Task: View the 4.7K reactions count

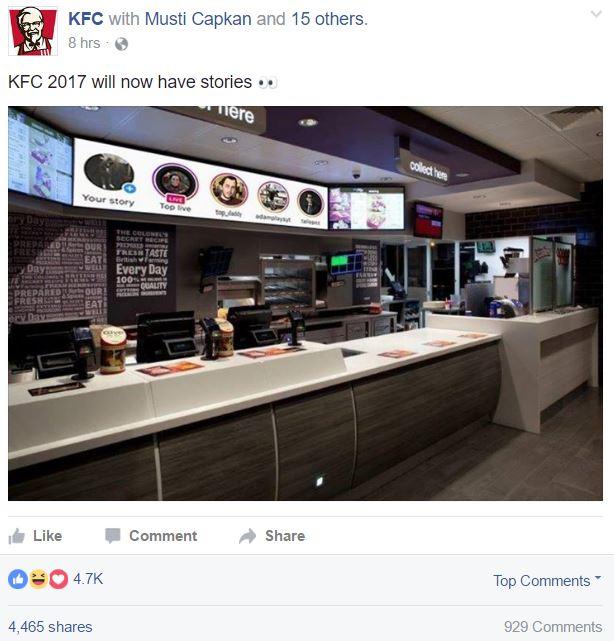Action: pyautogui.click(x=88, y=579)
